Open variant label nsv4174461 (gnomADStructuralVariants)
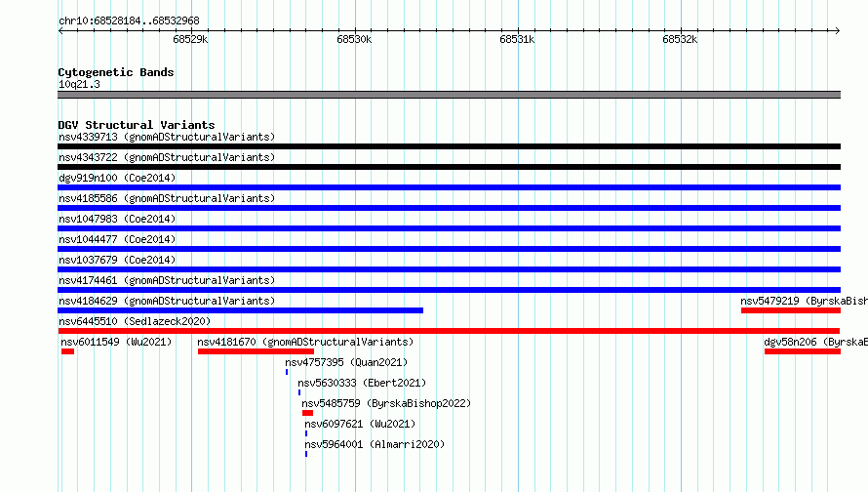 pos(167,280)
